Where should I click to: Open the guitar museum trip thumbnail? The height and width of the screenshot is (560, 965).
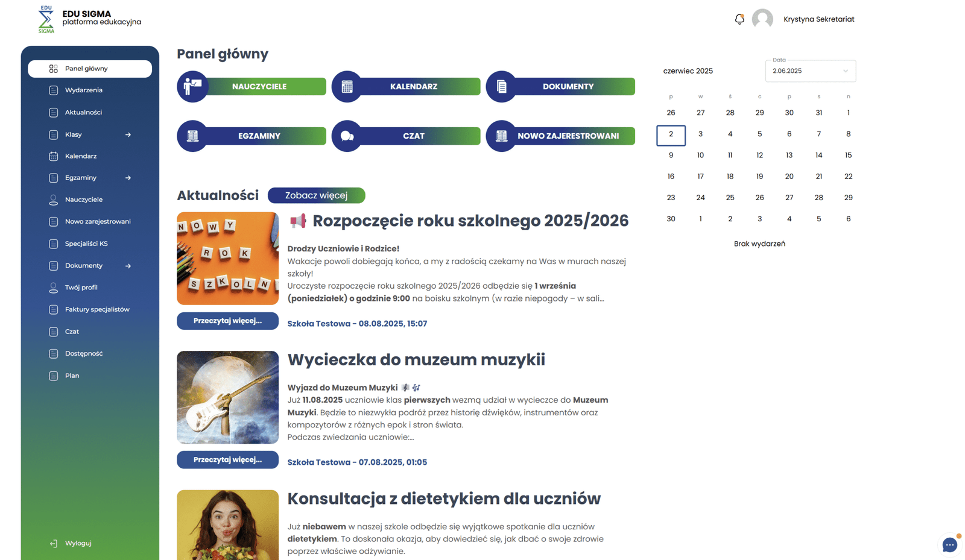point(227,397)
